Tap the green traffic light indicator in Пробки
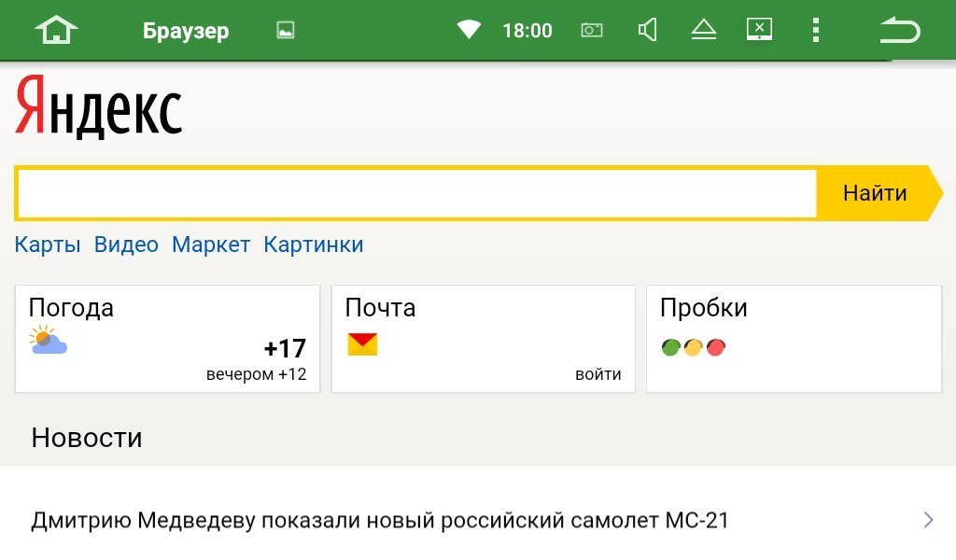Screen dimensions: 956x560 [x=671, y=346]
